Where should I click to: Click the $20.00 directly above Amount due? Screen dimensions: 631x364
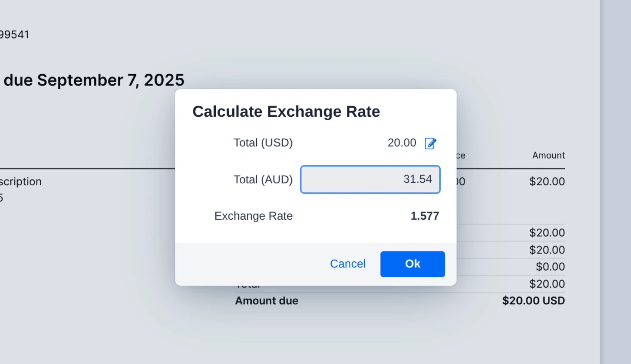click(x=547, y=284)
